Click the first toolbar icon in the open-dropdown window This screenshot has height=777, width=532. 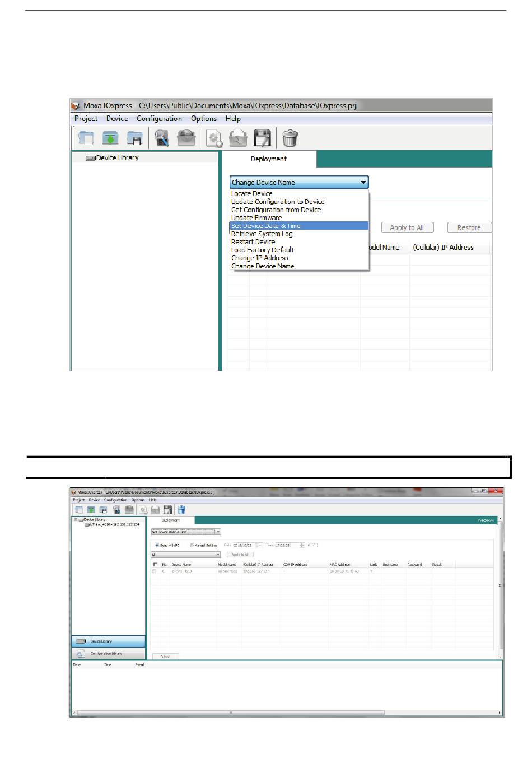click(86, 137)
